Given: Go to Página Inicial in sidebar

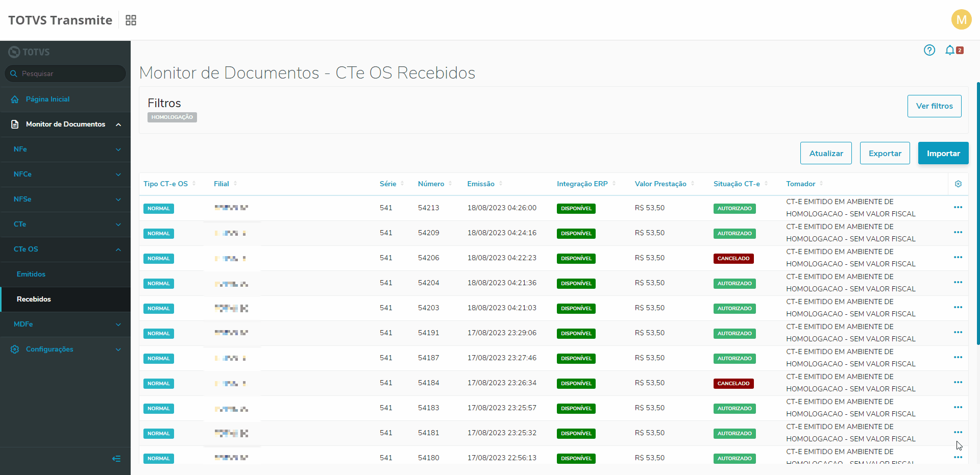Looking at the screenshot, I should pos(65,99).
